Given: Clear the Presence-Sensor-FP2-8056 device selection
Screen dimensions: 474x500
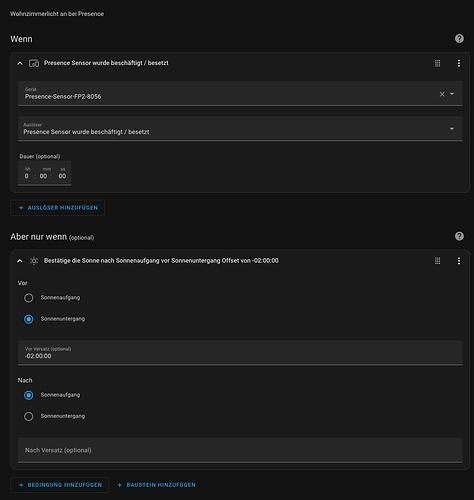Looking at the screenshot, I should pyautogui.click(x=442, y=94).
